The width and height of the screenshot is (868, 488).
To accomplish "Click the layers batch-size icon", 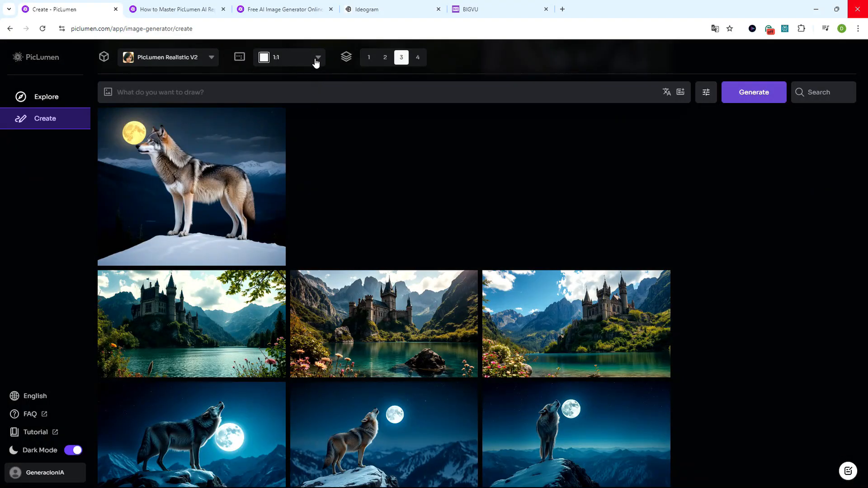I will tap(346, 57).
